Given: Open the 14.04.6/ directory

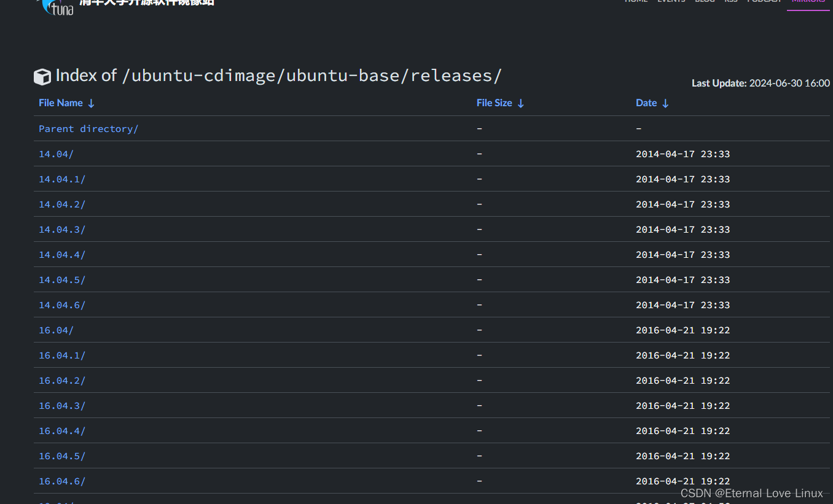Looking at the screenshot, I should pos(61,304).
